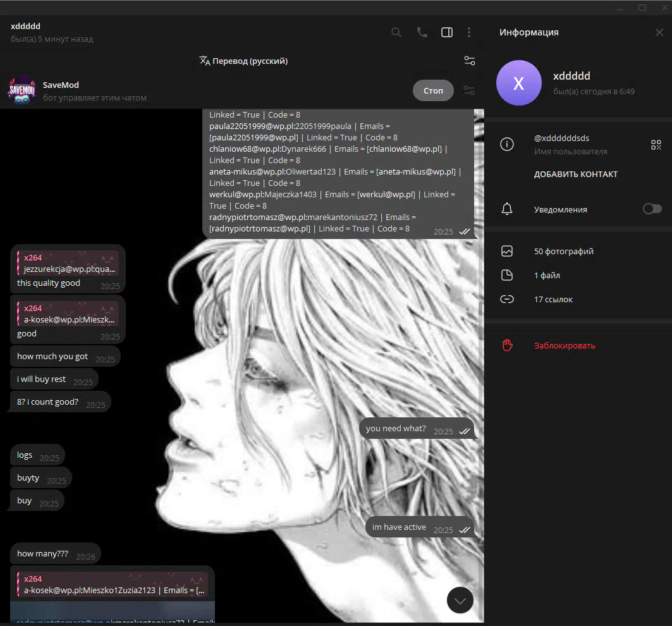Open the three-dot chat menu
Viewport: 672px width, 626px height.
(x=469, y=33)
